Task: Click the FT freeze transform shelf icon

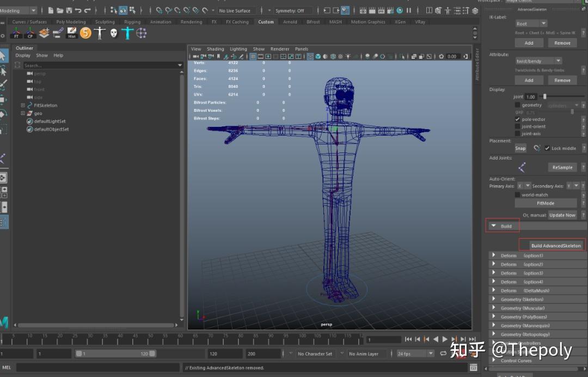Action: [16, 33]
